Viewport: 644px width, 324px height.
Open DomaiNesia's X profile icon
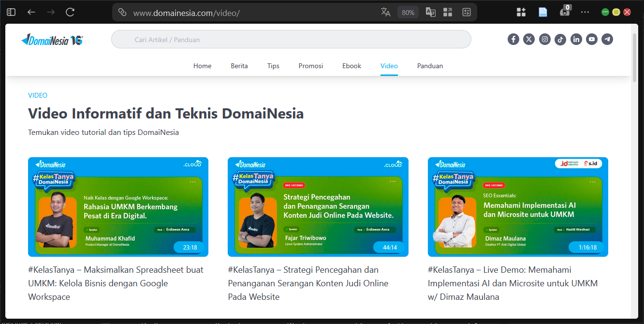point(529,39)
